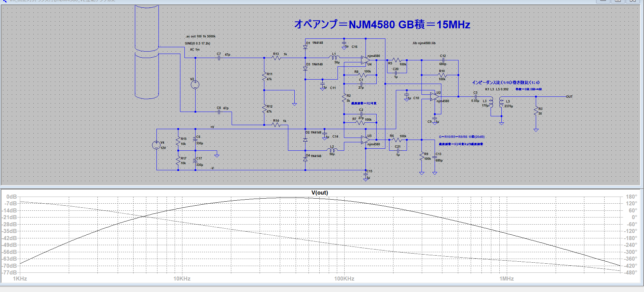The width and height of the screenshot is (644, 292).
Task: Select the V4 12V supply source
Action: point(156,145)
